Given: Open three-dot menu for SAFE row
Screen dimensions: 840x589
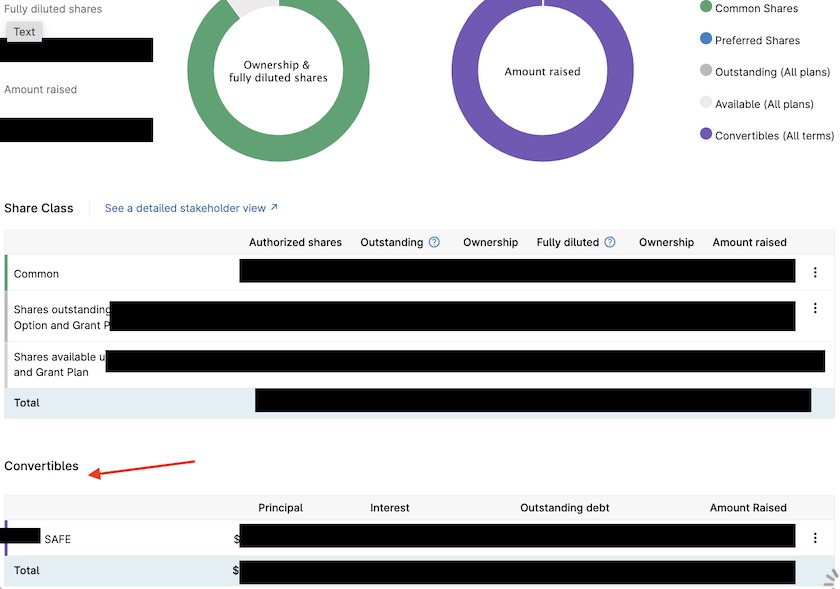Looking at the screenshot, I should (x=815, y=538).
